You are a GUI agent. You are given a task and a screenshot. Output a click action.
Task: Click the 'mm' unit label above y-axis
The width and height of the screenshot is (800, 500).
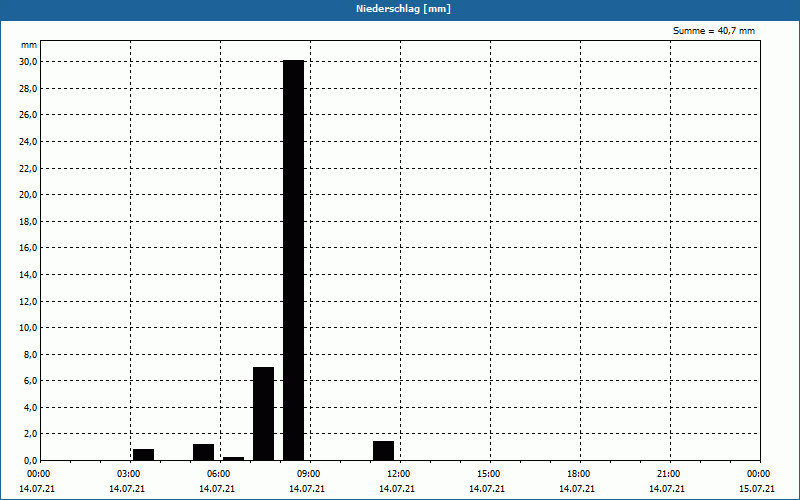29,45
